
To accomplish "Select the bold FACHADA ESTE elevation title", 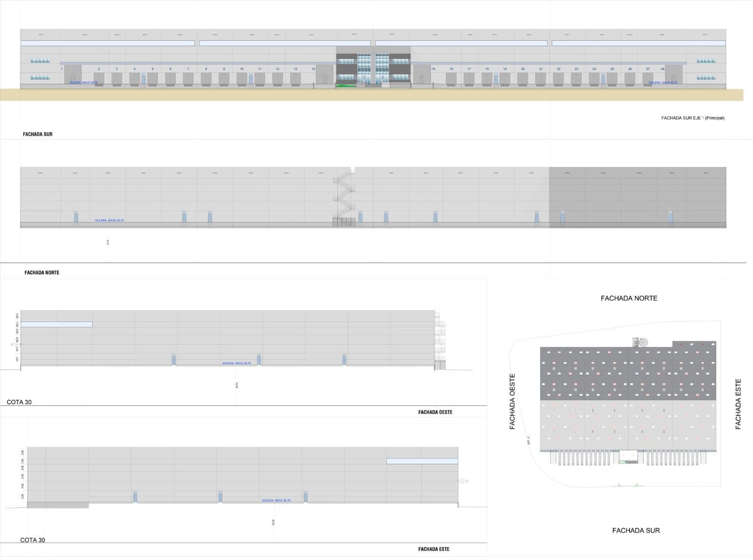I will tap(434, 549).
